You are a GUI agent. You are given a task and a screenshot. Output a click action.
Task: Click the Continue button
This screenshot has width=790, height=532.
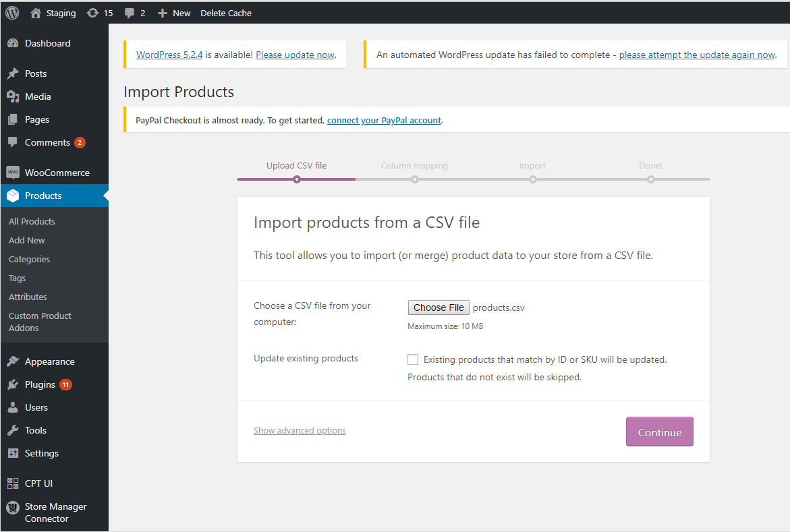pos(660,432)
